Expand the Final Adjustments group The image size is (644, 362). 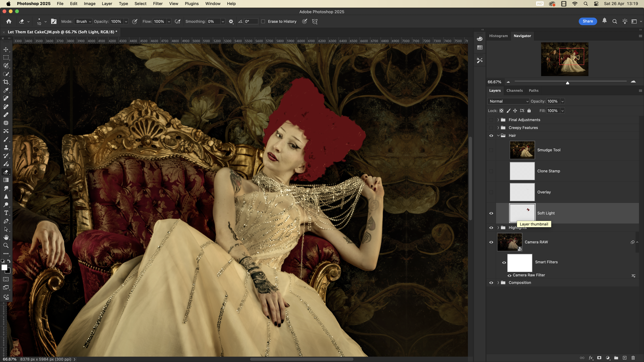pyautogui.click(x=498, y=120)
